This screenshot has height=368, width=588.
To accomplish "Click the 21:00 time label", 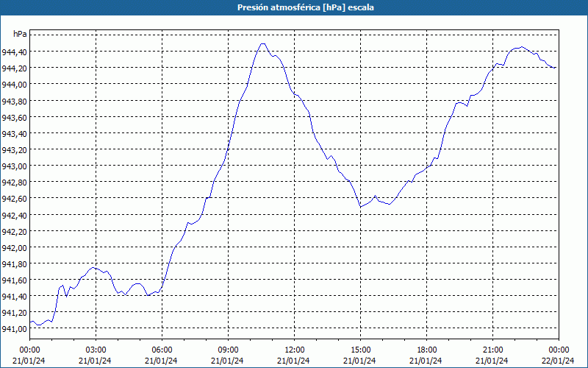I will point(492,350).
